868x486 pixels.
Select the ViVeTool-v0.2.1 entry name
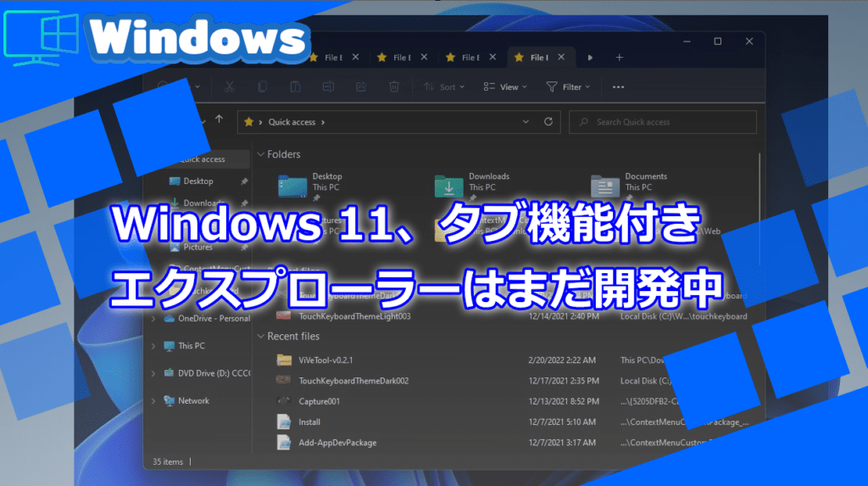(325, 360)
